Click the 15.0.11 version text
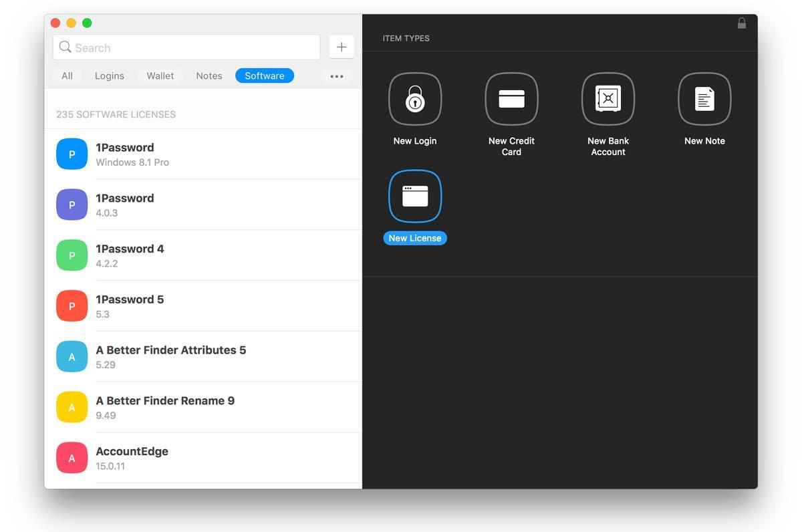This screenshot has width=802, height=532. pos(110,467)
